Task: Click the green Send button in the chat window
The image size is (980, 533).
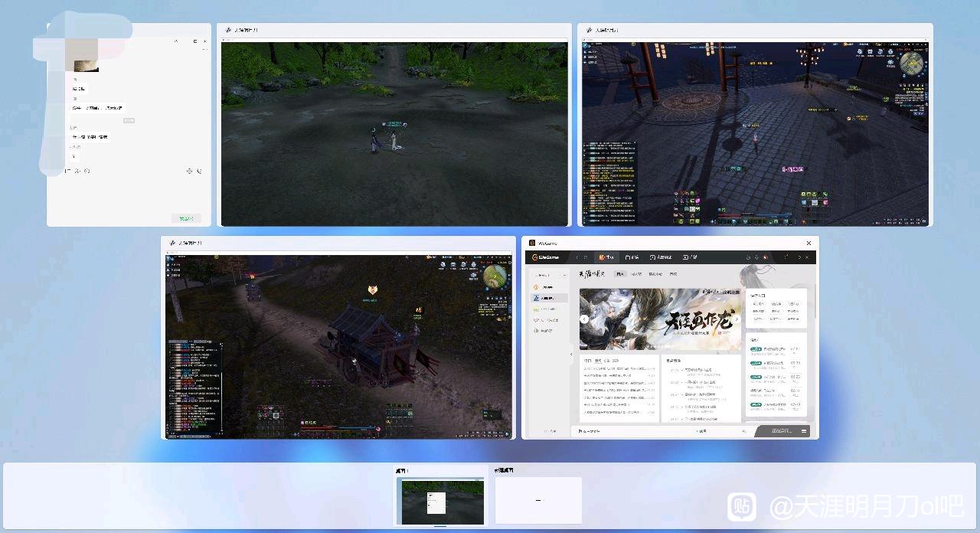Action: point(186,218)
